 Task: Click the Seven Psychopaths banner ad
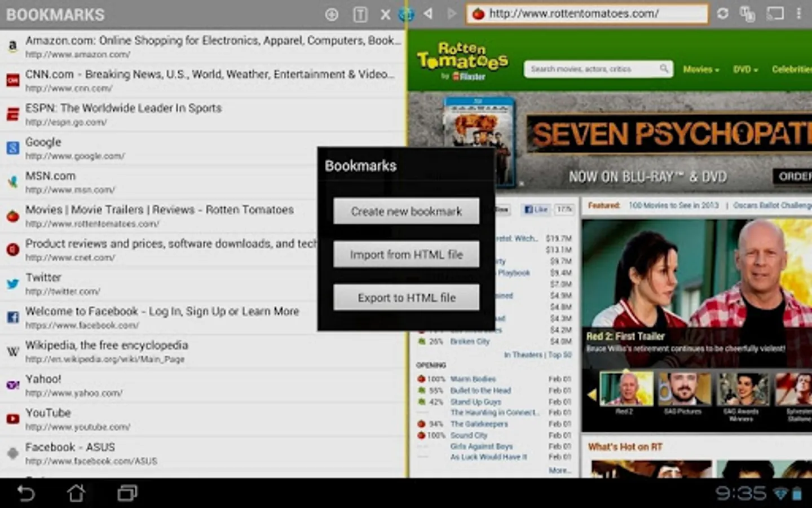click(610, 143)
